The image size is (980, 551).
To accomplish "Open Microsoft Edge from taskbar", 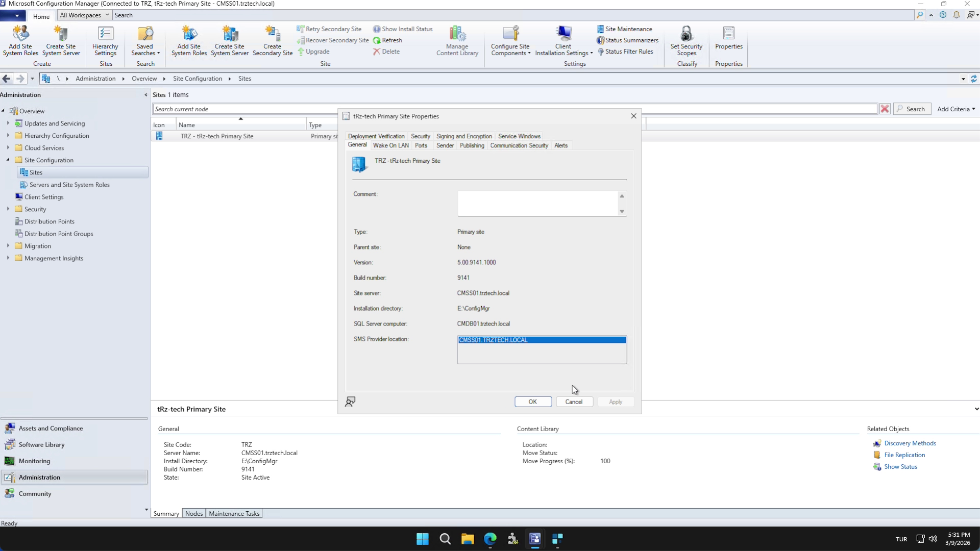I will coord(490,539).
